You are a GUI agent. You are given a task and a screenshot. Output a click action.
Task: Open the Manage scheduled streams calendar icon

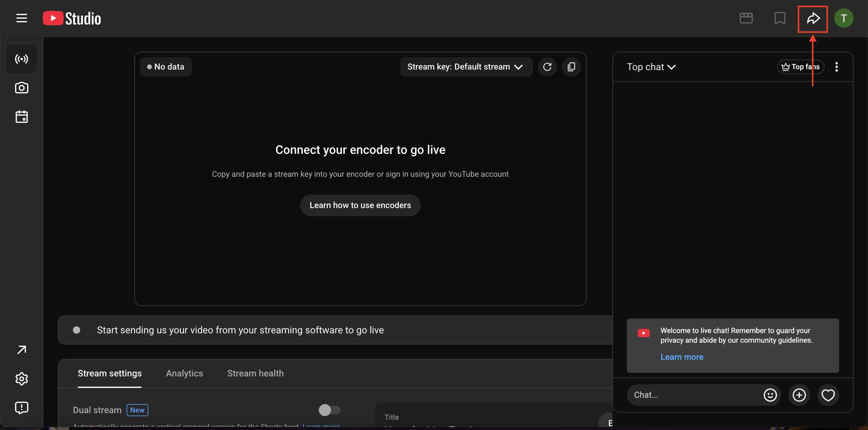(22, 117)
